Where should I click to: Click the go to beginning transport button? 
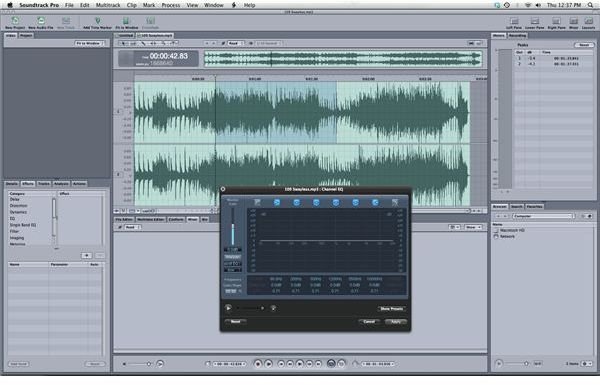[x=281, y=364]
